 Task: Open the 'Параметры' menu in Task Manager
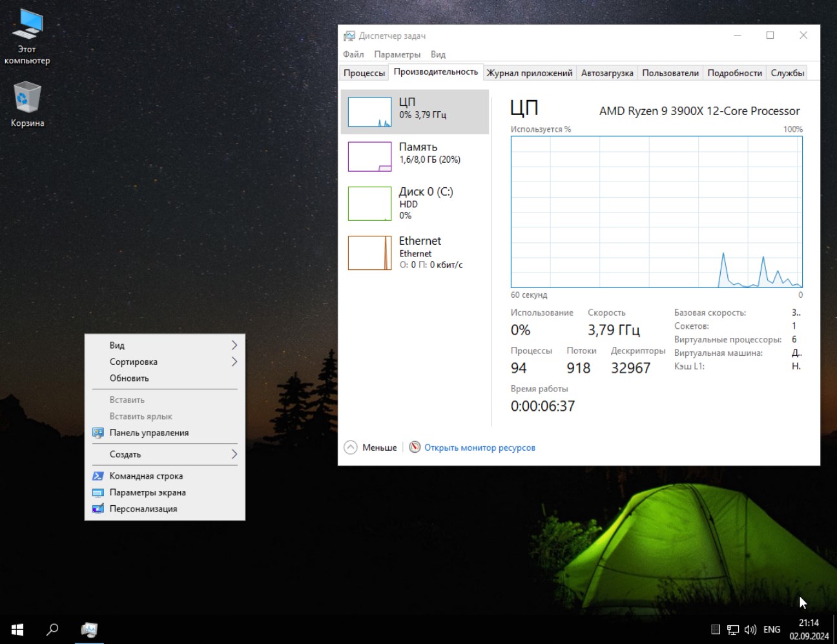pyautogui.click(x=397, y=54)
